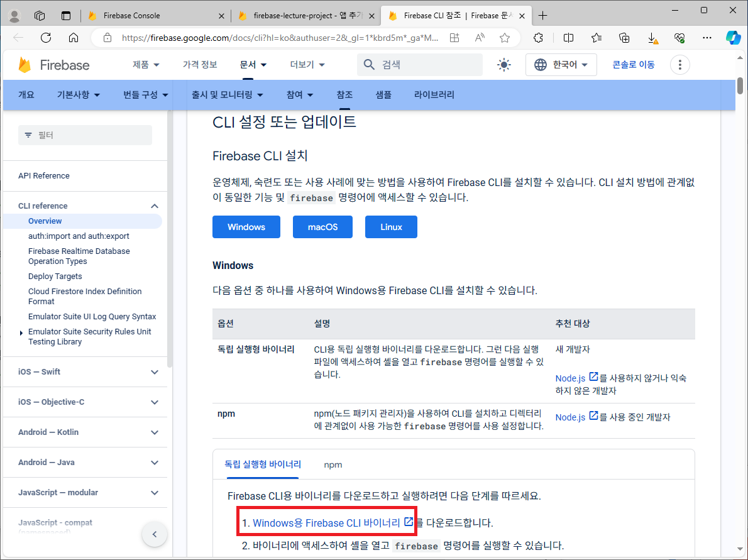Switch to the Firebase Console browser tab
This screenshot has height=560, width=748.
(x=155, y=16)
